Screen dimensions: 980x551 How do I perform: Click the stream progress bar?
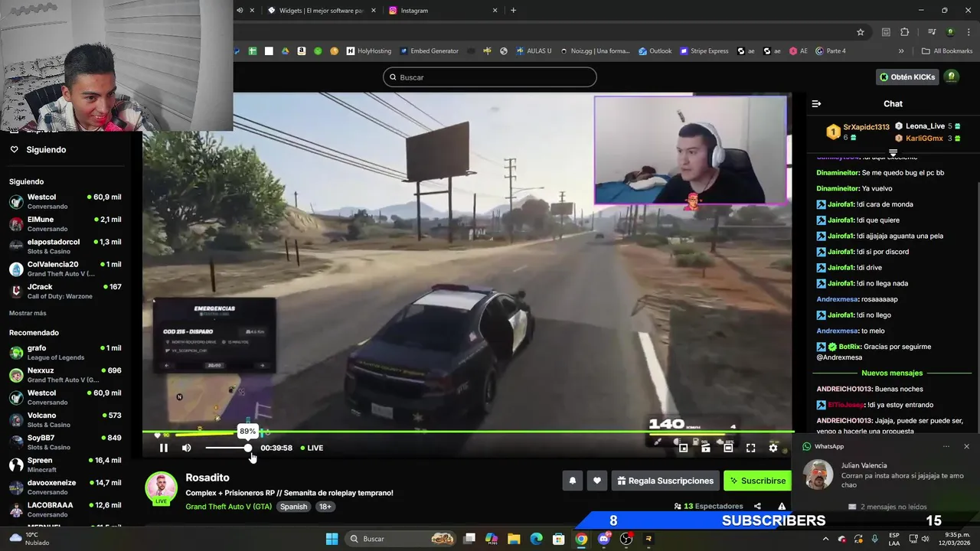(x=467, y=432)
